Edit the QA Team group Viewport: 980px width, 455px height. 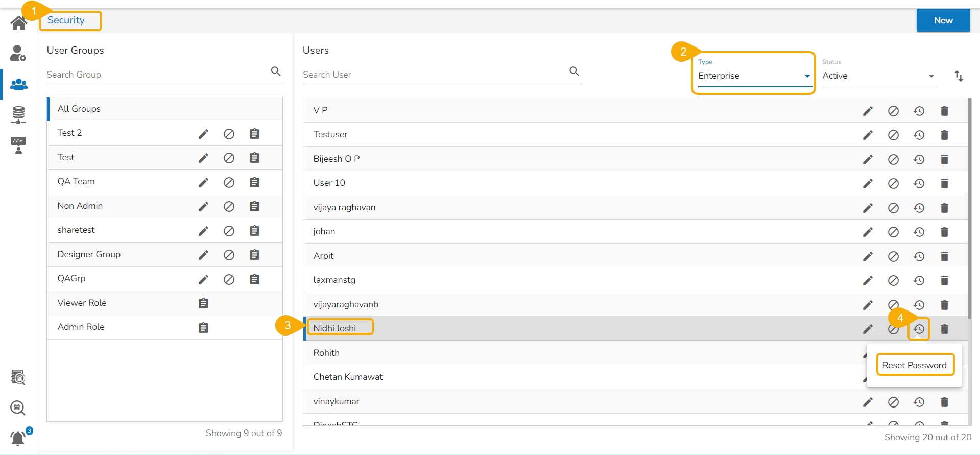[x=203, y=182]
